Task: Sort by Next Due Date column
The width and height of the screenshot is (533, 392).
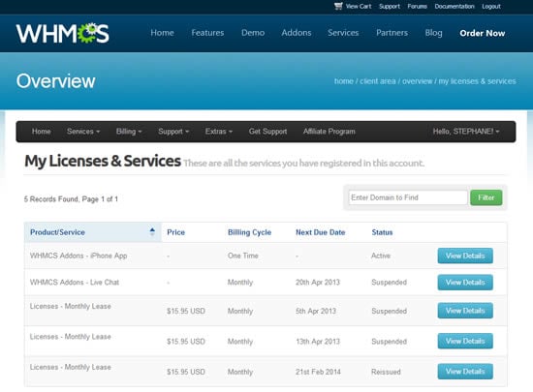Action: point(320,232)
